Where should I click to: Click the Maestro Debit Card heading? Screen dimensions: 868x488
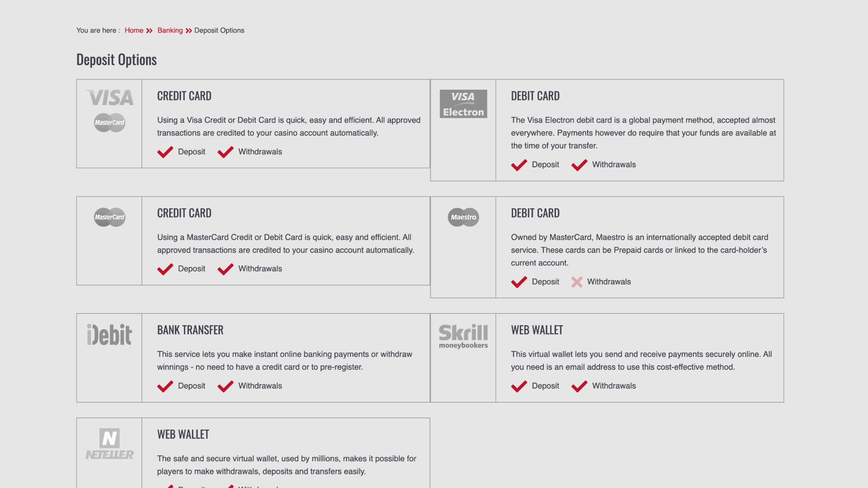tap(535, 213)
